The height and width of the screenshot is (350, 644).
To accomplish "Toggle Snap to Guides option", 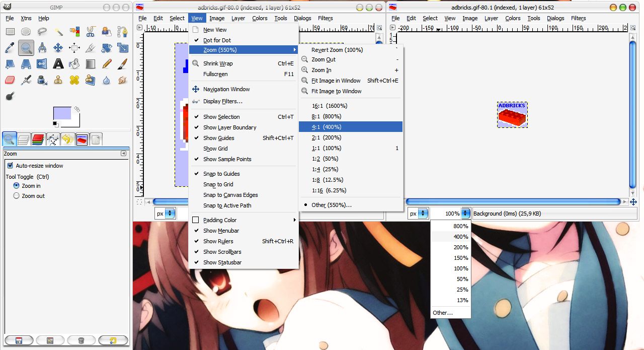I will coord(244,174).
